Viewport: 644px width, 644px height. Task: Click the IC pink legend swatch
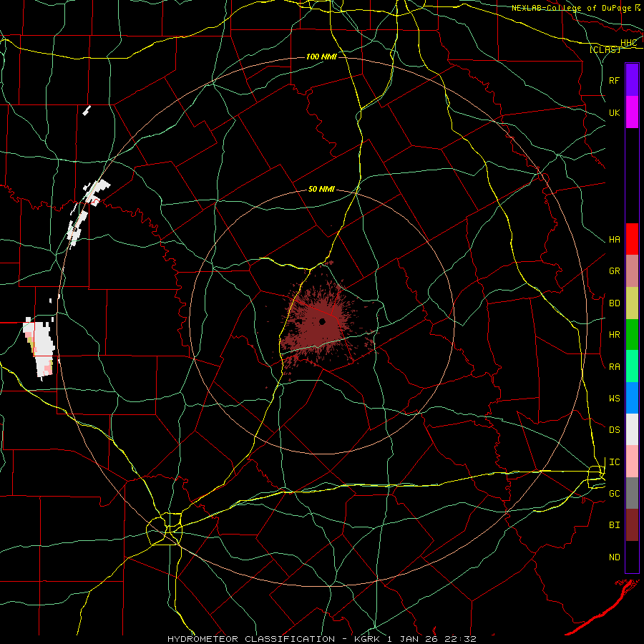pyautogui.click(x=632, y=462)
